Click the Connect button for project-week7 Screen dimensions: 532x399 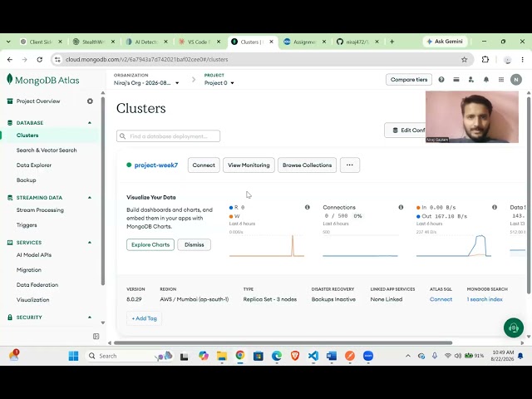click(204, 165)
